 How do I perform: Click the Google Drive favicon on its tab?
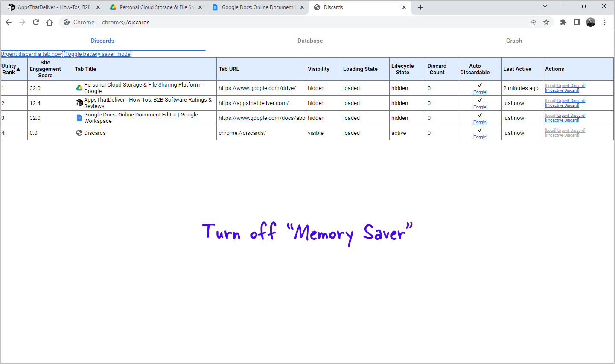pos(113,7)
